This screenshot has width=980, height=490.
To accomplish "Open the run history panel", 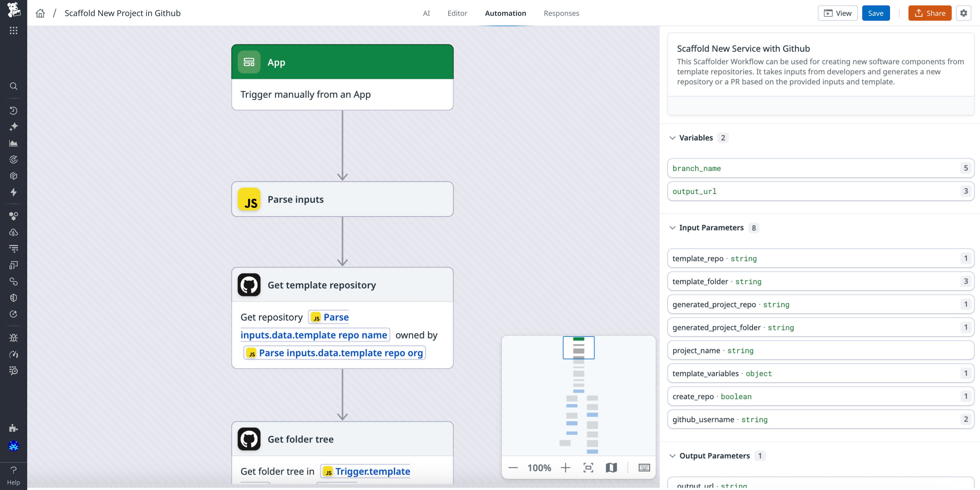I will (14, 111).
